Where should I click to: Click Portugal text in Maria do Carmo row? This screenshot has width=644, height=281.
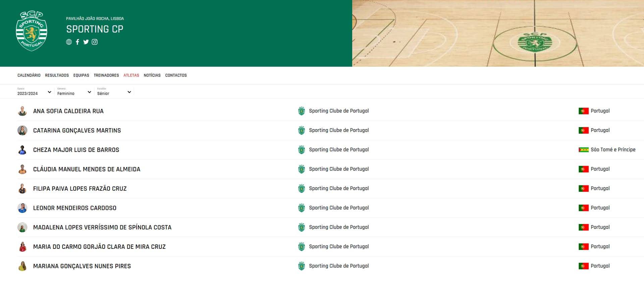tap(600, 247)
